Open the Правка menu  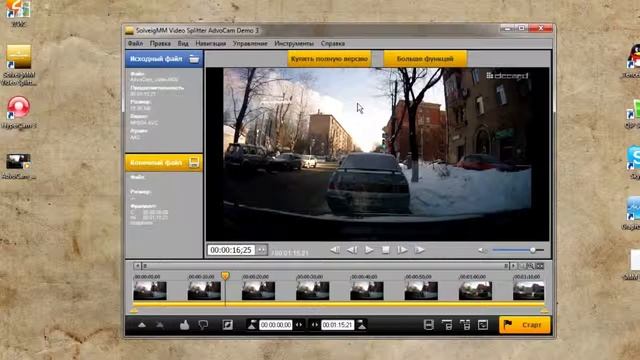pyautogui.click(x=160, y=43)
